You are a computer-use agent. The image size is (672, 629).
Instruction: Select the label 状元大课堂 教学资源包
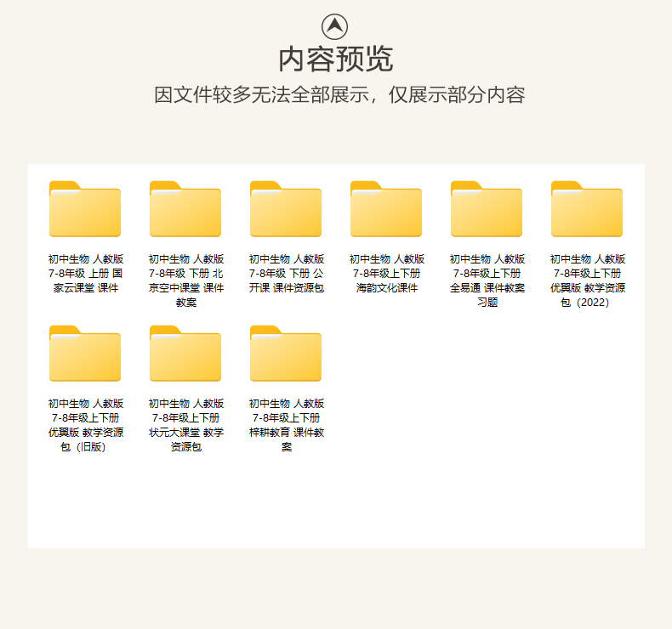pyautogui.click(x=186, y=425)
